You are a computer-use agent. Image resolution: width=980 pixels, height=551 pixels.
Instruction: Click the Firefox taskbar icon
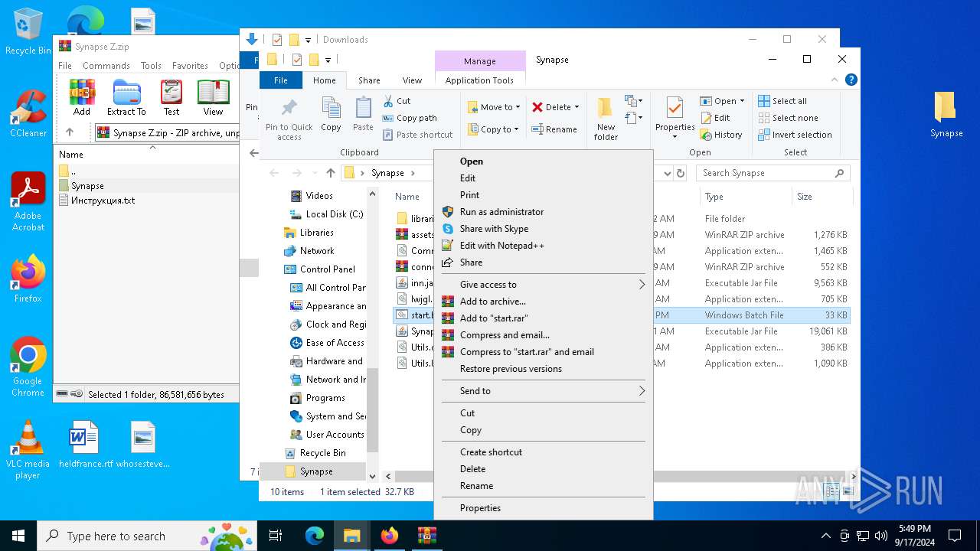tap(390, 536)
